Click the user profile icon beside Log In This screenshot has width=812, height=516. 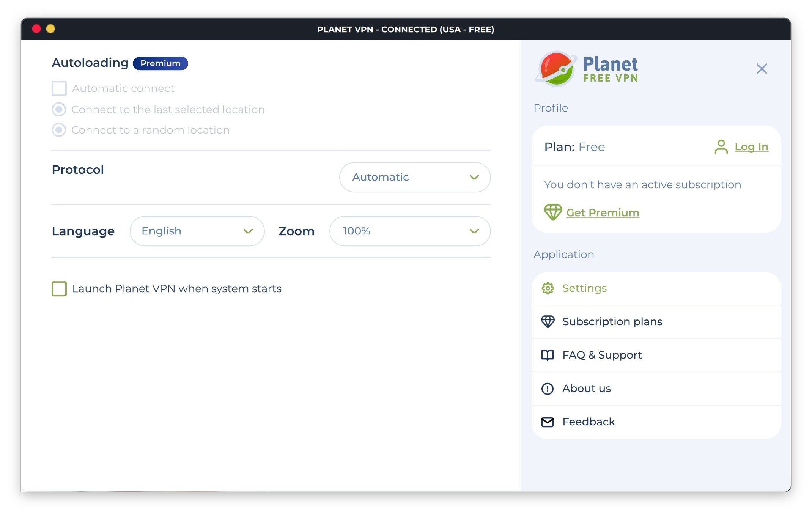click(x=721, y=147)
